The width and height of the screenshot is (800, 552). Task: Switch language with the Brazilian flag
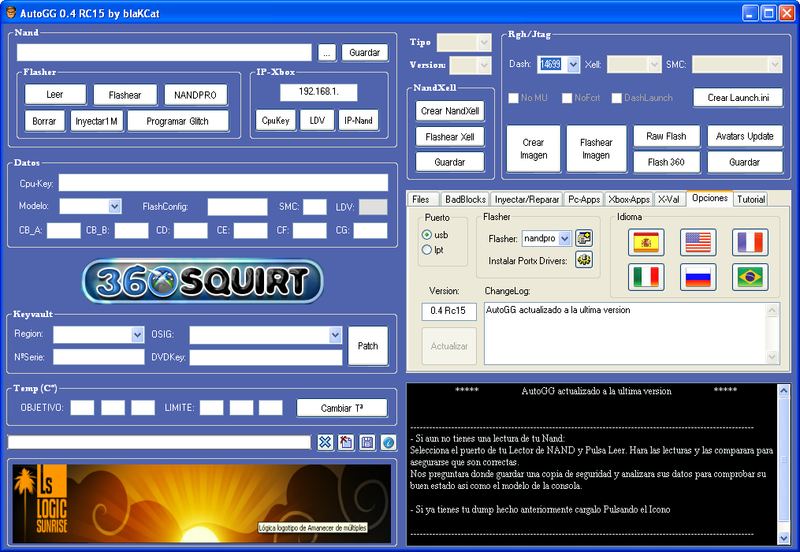[x=750, y=277]
